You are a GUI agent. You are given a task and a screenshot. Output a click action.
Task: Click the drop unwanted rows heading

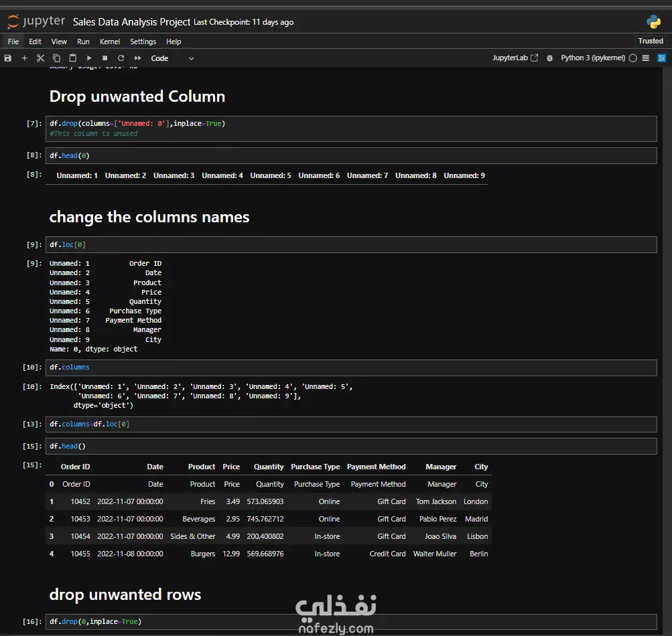coord(125,594)
